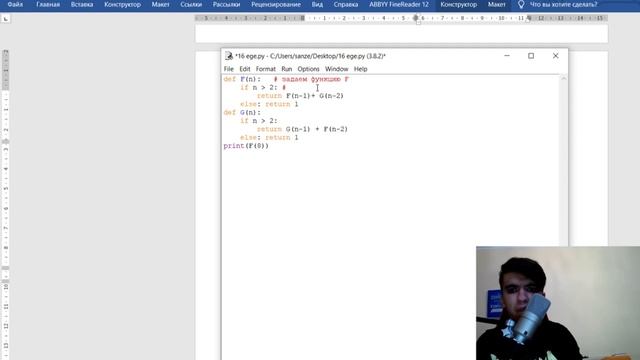Click the 'Что вы хотите сделать?' search field
640x360 pixels.
point(563,4)
